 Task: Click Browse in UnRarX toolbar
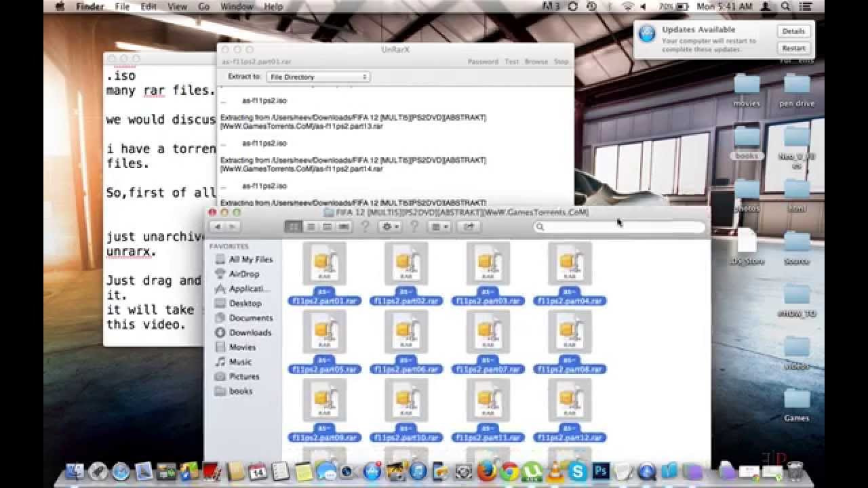pos(536,62)
